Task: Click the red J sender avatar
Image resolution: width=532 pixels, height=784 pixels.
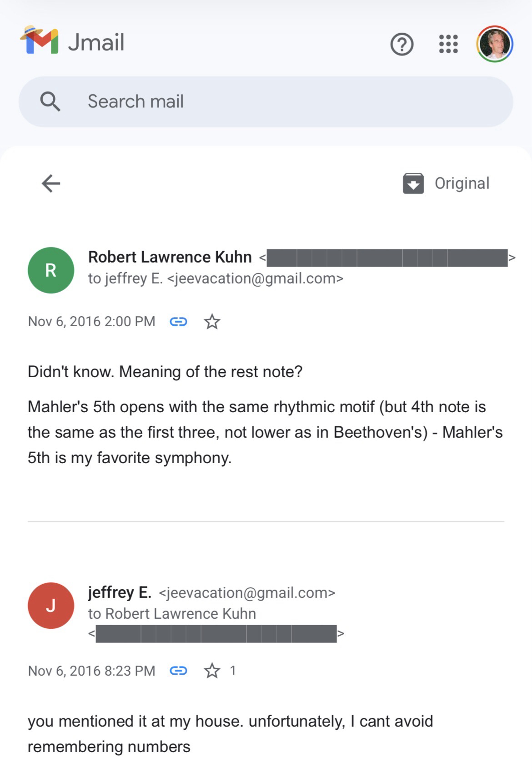Action: (x=51, y=605)
